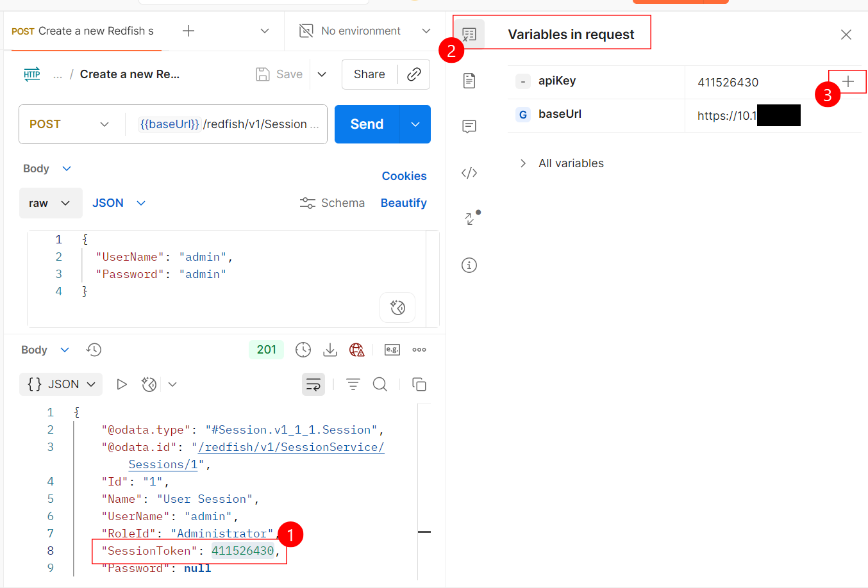Open the No environment selector
This screenshot has width=868, height=588.
coord(365,31)
